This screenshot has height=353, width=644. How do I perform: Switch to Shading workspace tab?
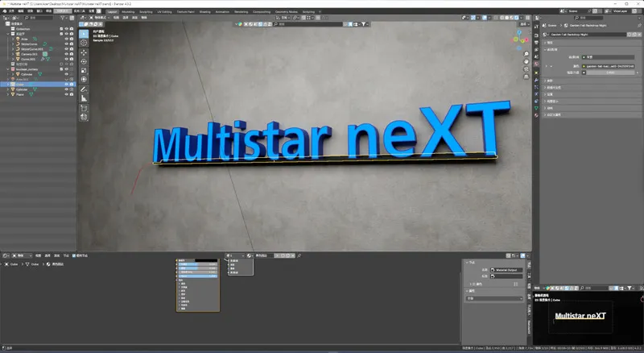point(205,12)
